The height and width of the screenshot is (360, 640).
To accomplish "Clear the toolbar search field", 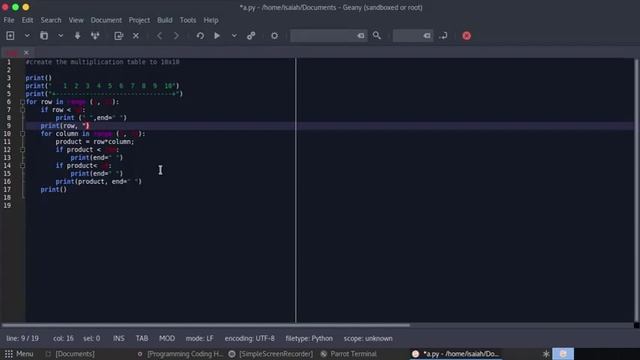I will click(361, 36).
